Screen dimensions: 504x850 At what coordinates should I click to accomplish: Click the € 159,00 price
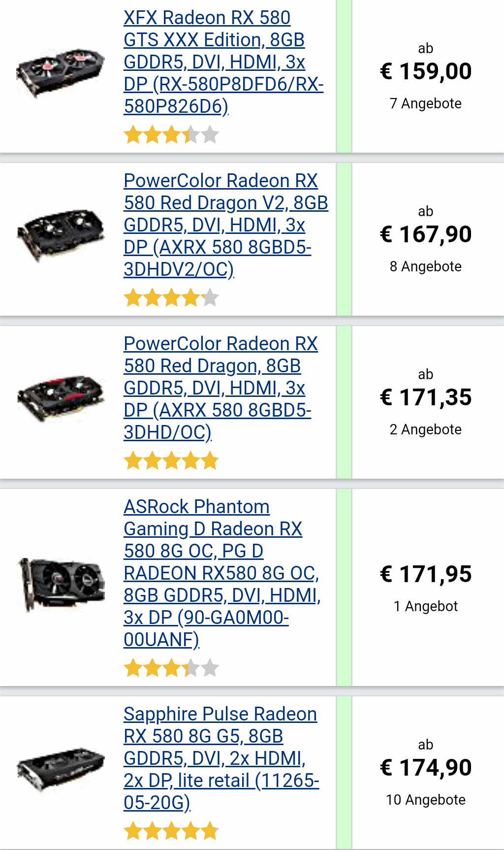pos(426,71)
